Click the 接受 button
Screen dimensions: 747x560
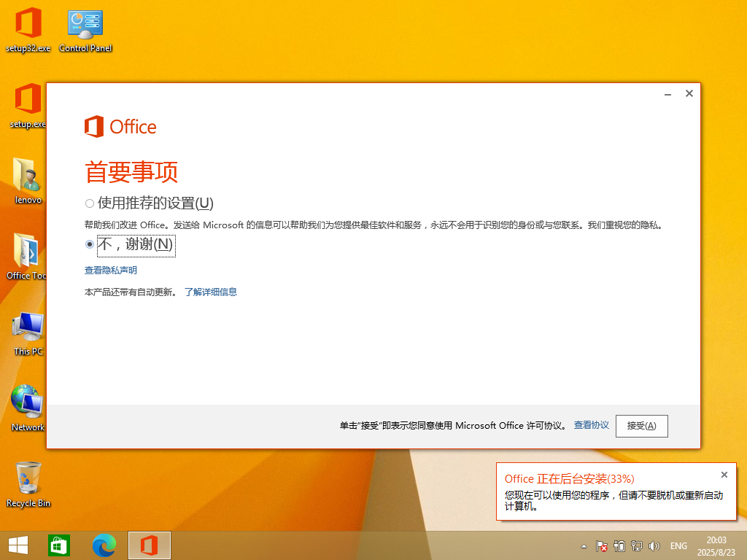coord(641,426)
